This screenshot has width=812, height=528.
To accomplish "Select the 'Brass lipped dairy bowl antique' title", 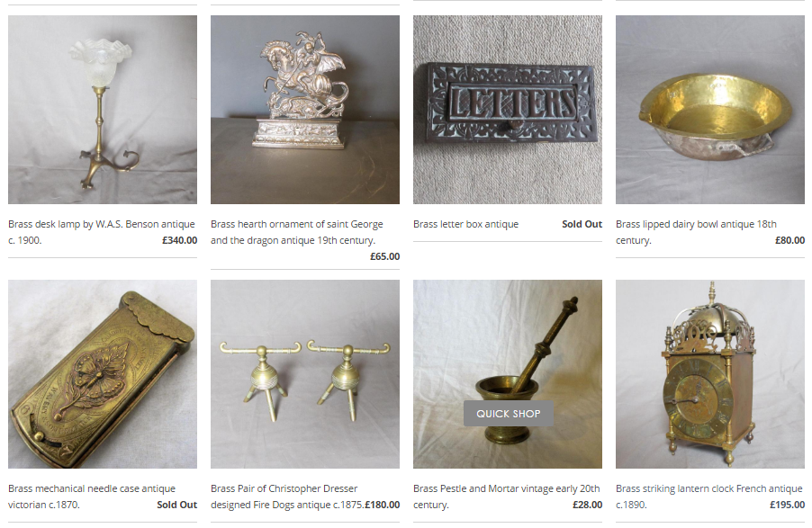I will click(x=696, y=232).
